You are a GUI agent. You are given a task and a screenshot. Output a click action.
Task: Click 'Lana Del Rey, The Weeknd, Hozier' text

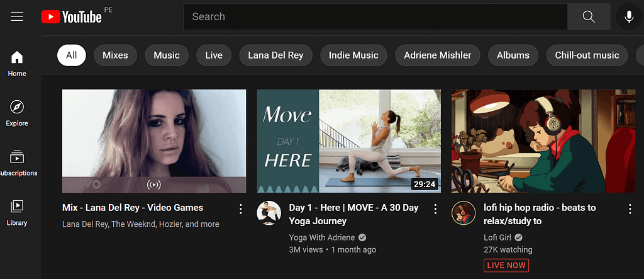(x=140, y=224)
